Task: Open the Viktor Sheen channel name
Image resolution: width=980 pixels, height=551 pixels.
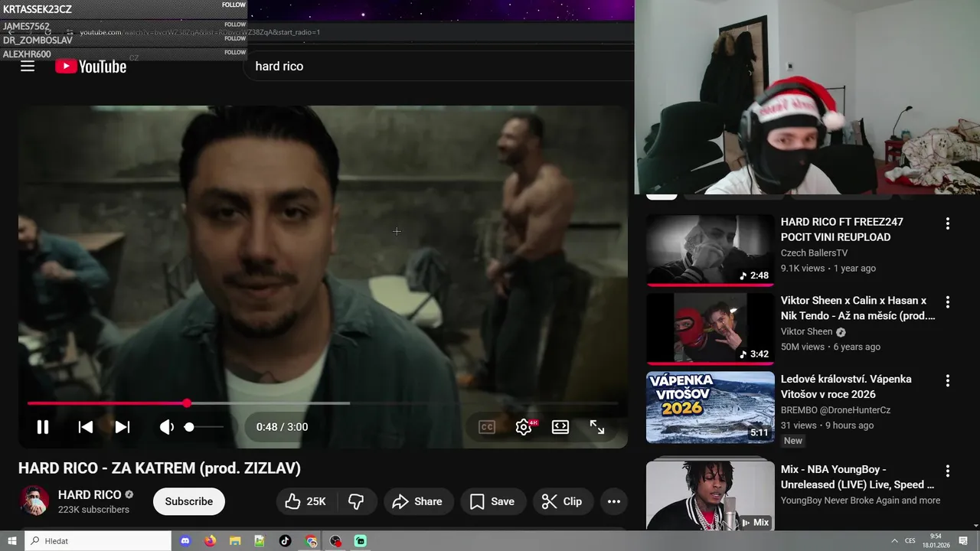Action: coord(806,331)
